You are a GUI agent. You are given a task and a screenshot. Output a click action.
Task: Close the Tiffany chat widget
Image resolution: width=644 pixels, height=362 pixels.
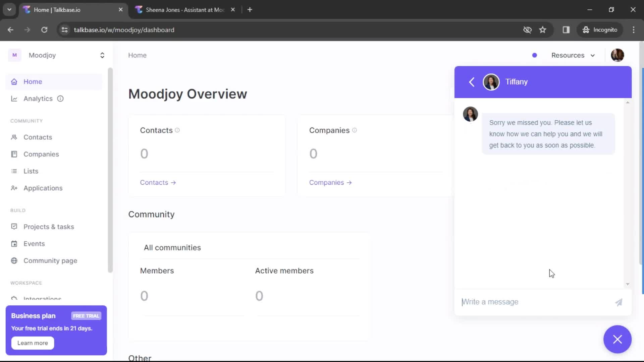pyautogui.click(x=617, y=339)
